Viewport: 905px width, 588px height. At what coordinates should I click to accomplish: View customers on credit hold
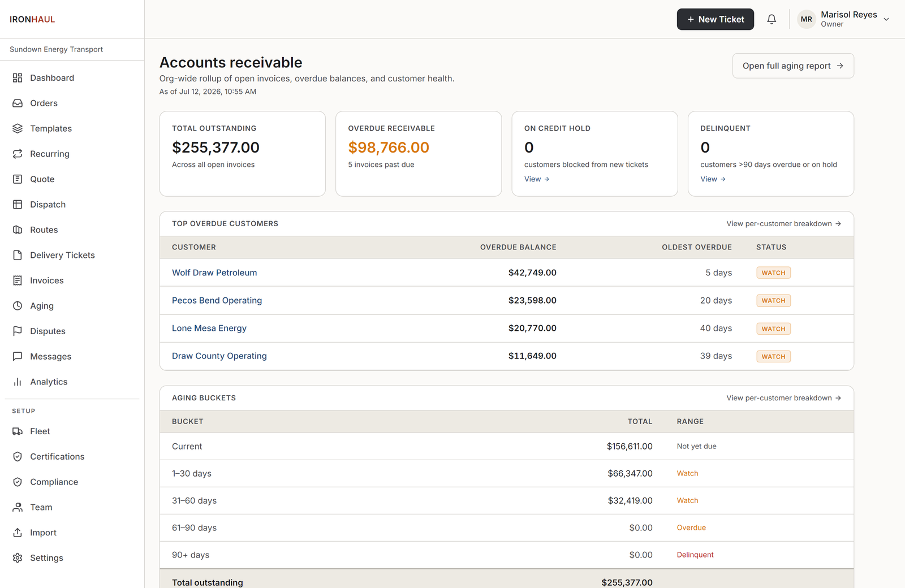click(x=537, y=179)
